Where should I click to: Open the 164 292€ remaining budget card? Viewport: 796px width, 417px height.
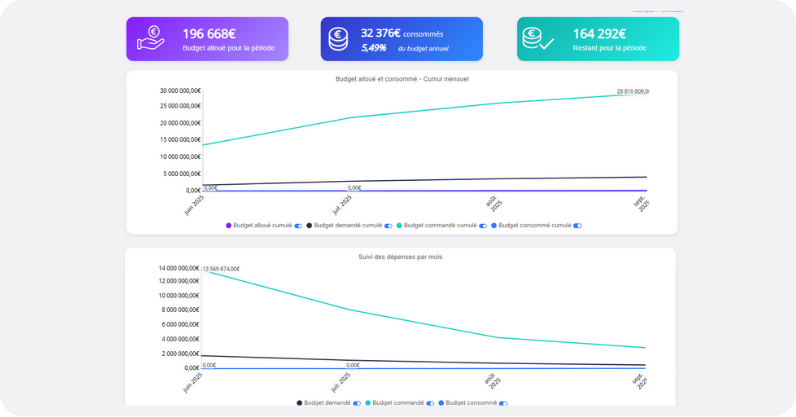(597, 39)
